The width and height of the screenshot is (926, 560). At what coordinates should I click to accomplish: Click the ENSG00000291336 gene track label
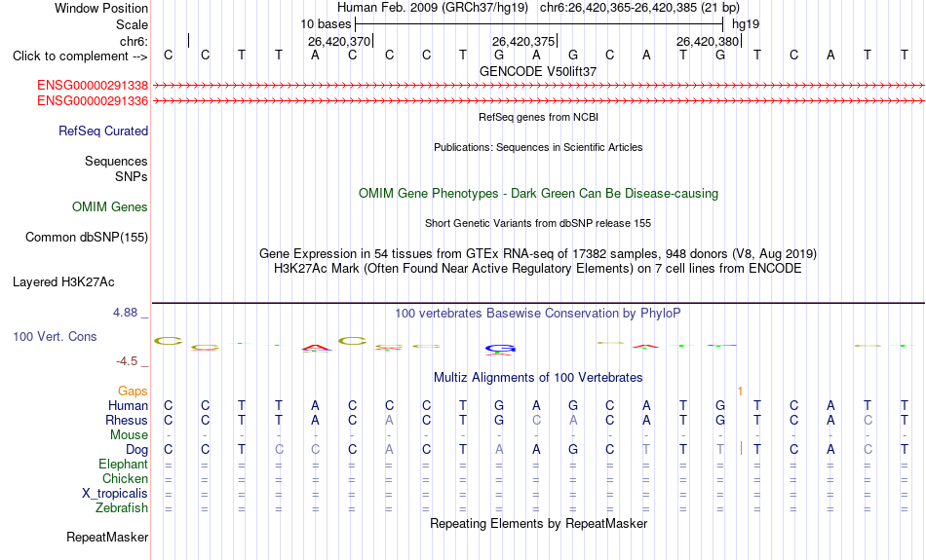(x=93, y=101)
